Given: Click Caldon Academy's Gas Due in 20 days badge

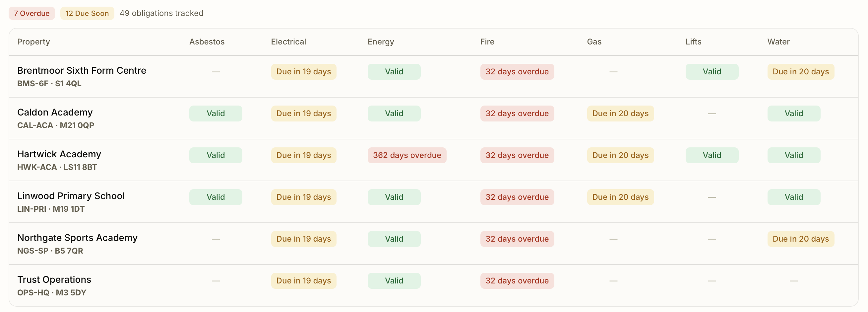Looking at the screenshot, I should pos(621,114).
